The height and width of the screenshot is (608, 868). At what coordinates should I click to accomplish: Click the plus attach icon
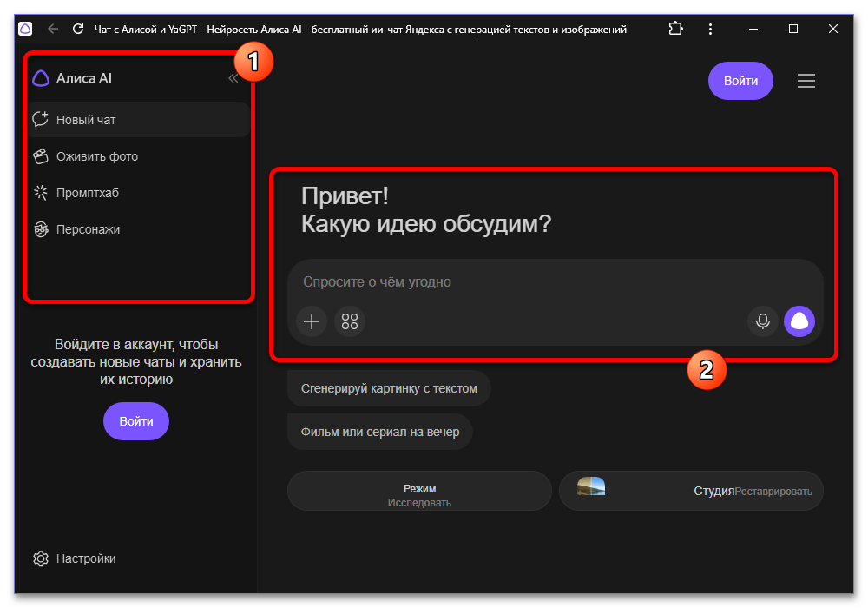click(x=312, y=321)
